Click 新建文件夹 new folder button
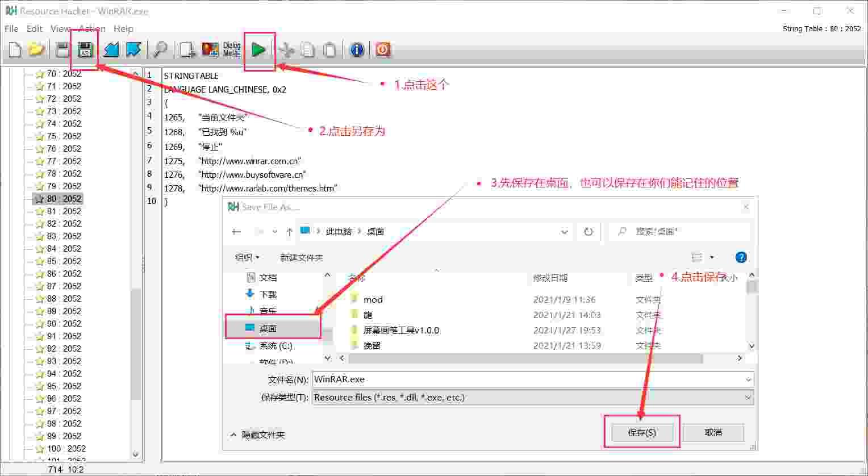The height and width of the screenshot is (476, 868). pos(302,257)
